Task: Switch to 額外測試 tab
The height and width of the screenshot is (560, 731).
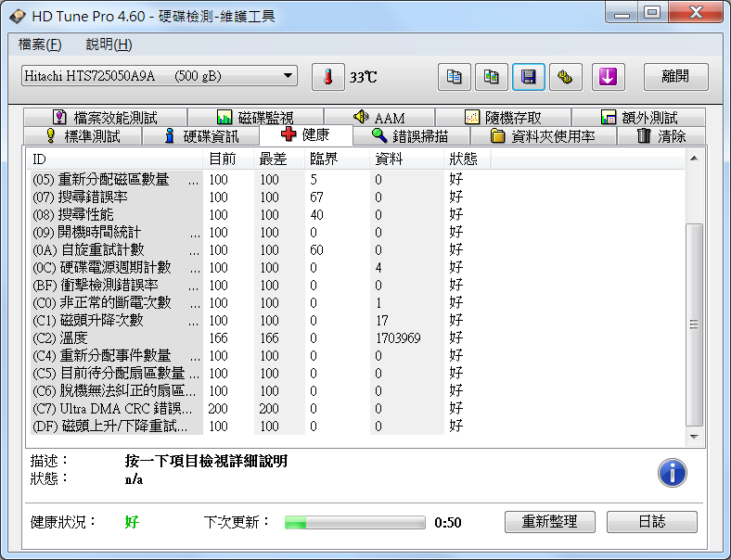Action: click(638, 117)
